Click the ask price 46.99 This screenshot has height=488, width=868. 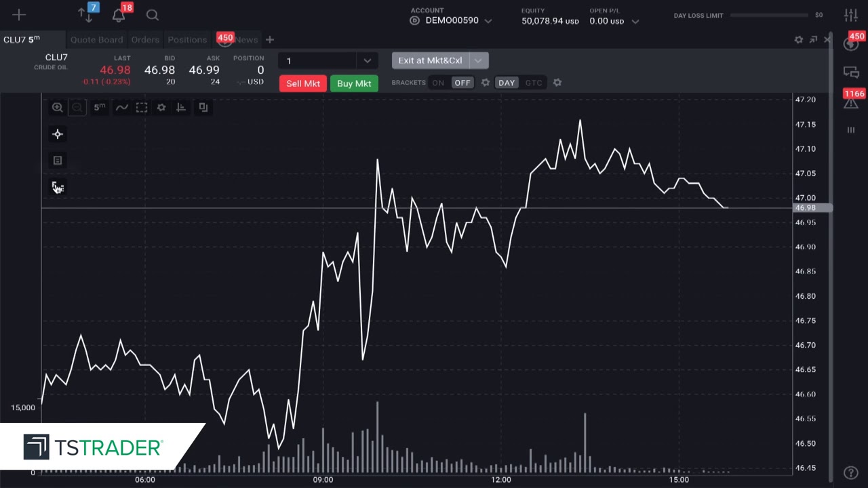coord(204,70)
